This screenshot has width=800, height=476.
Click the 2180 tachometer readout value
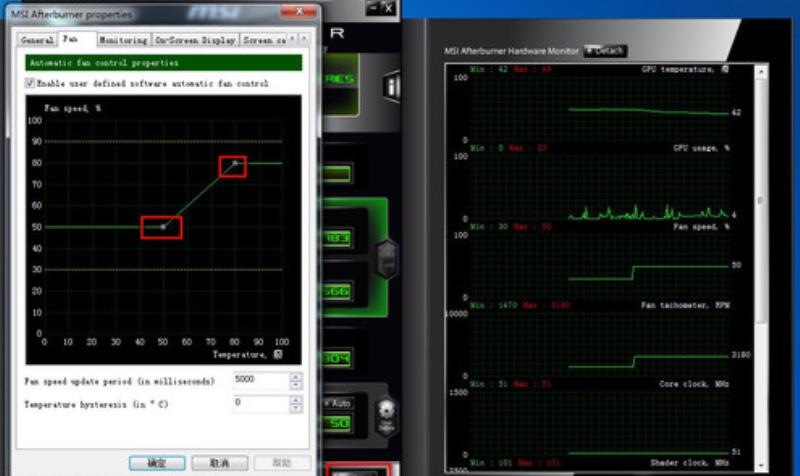pos(741,355)
